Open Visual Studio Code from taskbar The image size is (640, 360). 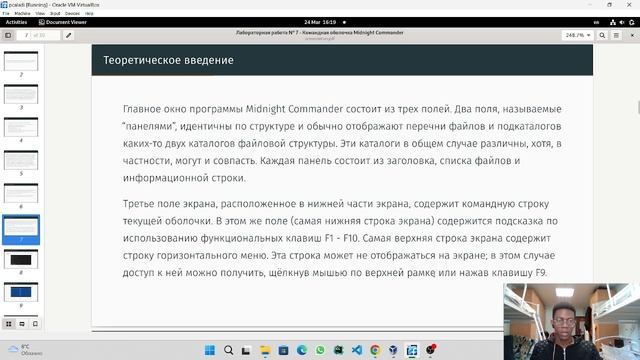357,350
